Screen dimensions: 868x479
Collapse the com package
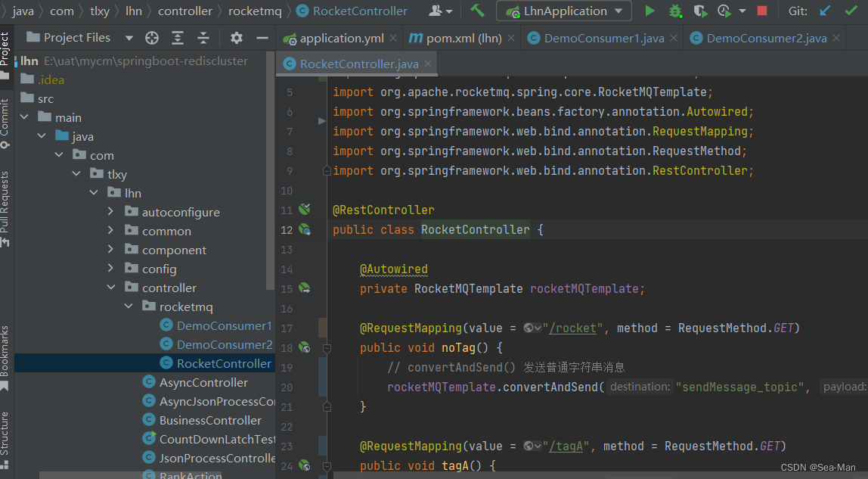[59, 155]
